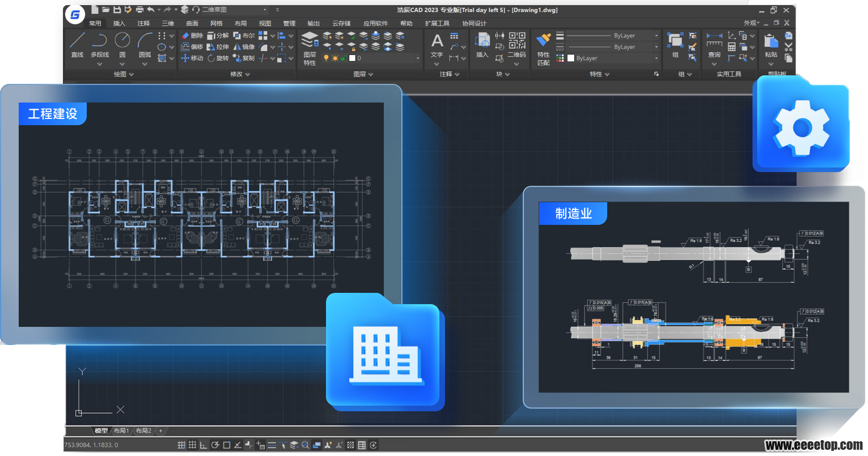Click the 旋转 rotate tool
Image resolution: width=868 pixels, height=456 pixels.
coord(218,58)
